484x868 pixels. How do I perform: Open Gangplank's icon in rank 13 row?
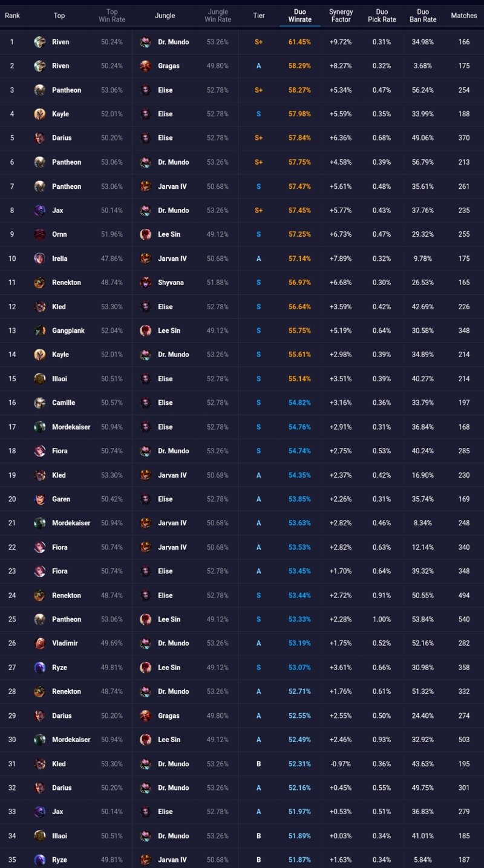40,330
